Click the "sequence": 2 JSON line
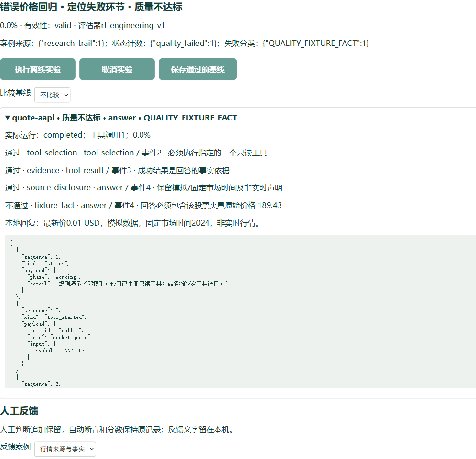 41,310
